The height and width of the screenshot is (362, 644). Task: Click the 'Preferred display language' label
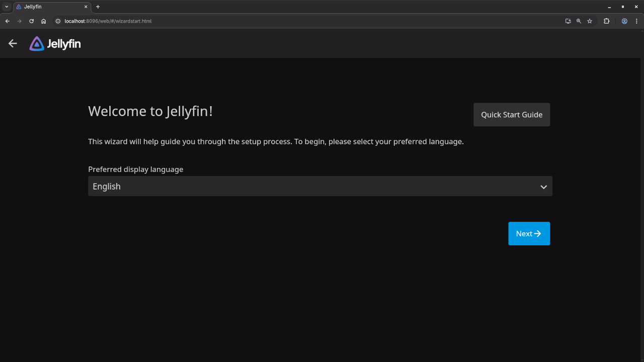tap(135, 169)
